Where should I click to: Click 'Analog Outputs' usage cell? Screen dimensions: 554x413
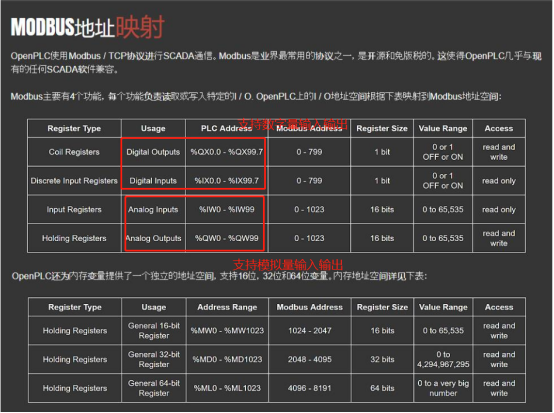point(153,238)
